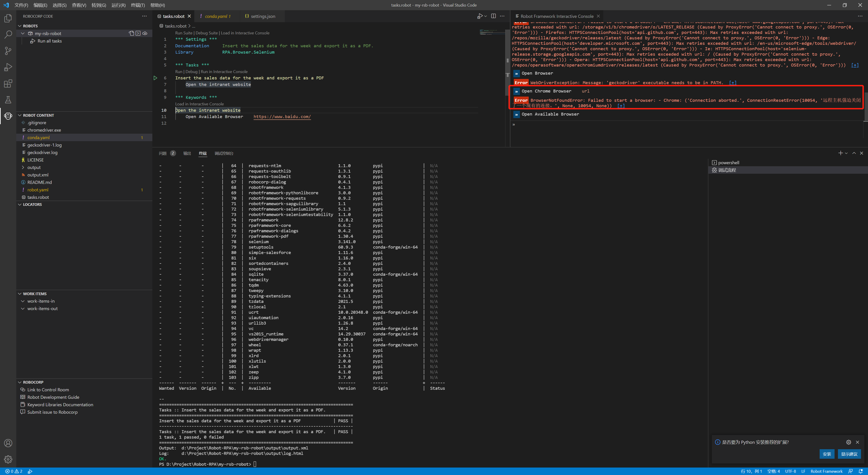Image resolution: width=868 pixels, height=475 pixels.
Task: Switch to the conda.yaml tab
Action: coord(216,16)
